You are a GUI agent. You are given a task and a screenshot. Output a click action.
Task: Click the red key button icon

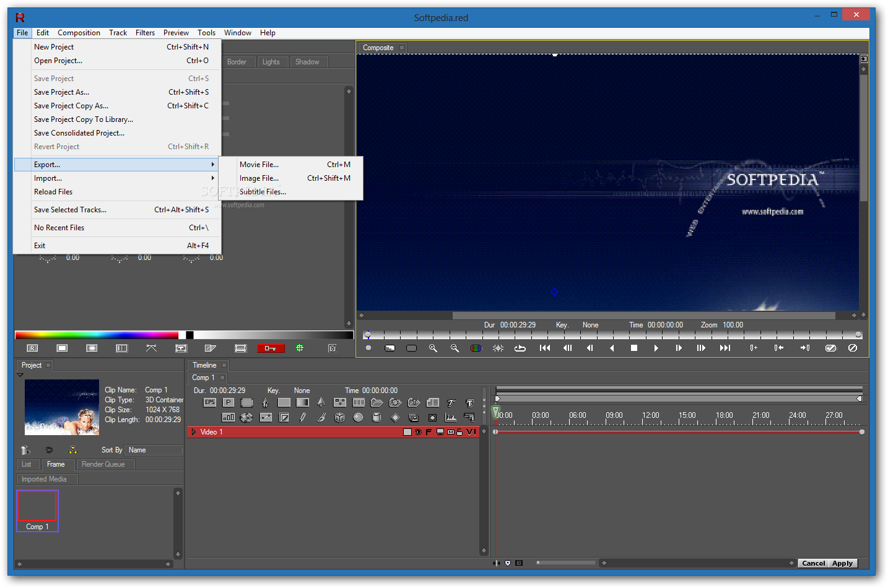tap(271, 348)
